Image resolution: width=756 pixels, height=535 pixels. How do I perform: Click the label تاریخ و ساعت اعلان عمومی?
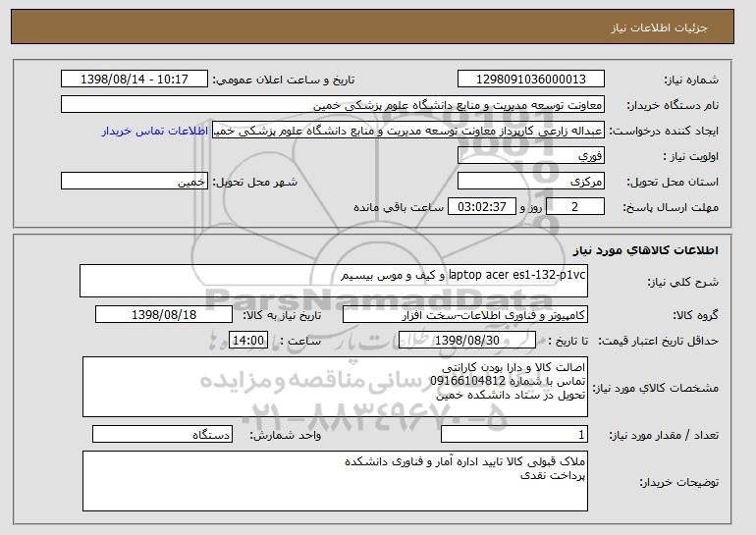click(x=284, y=80)
